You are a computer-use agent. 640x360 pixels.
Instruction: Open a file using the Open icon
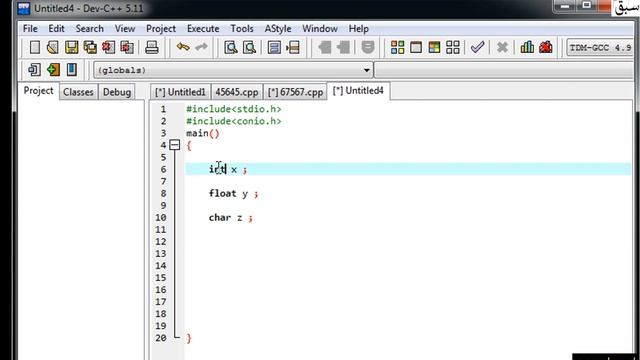53,47
